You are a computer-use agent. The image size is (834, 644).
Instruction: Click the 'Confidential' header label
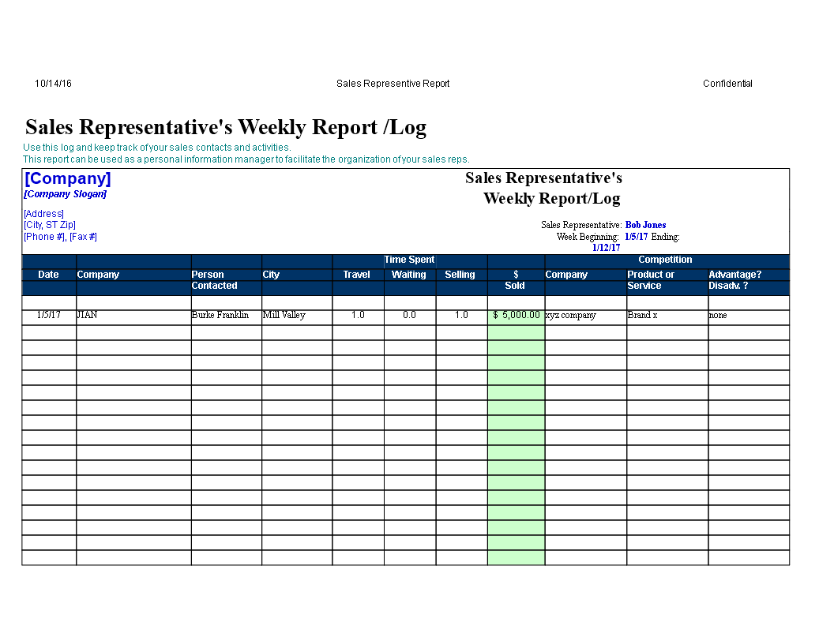[x=727, y=84]
